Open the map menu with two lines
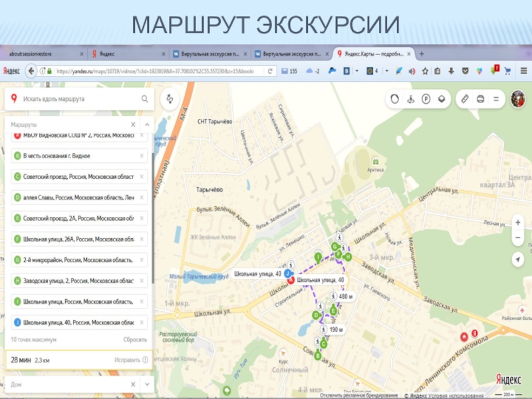The image size is (532, 399). point(495,98)
